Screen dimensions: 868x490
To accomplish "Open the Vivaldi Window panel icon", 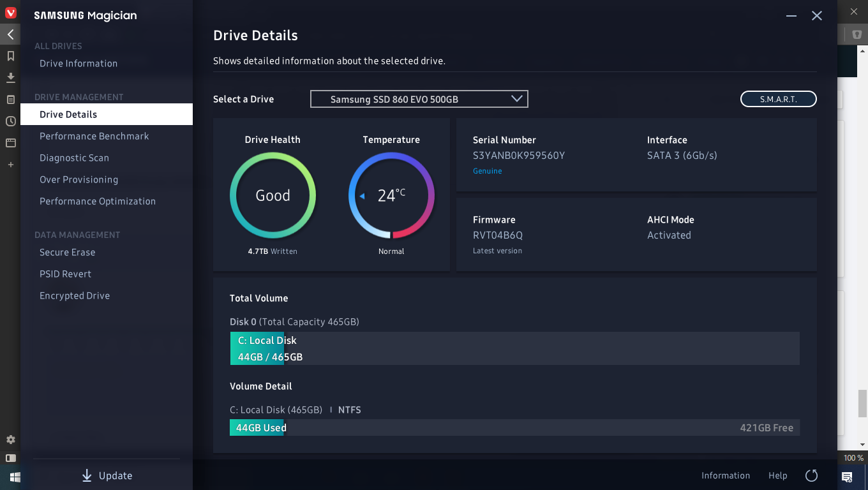I will coord(10,143).
